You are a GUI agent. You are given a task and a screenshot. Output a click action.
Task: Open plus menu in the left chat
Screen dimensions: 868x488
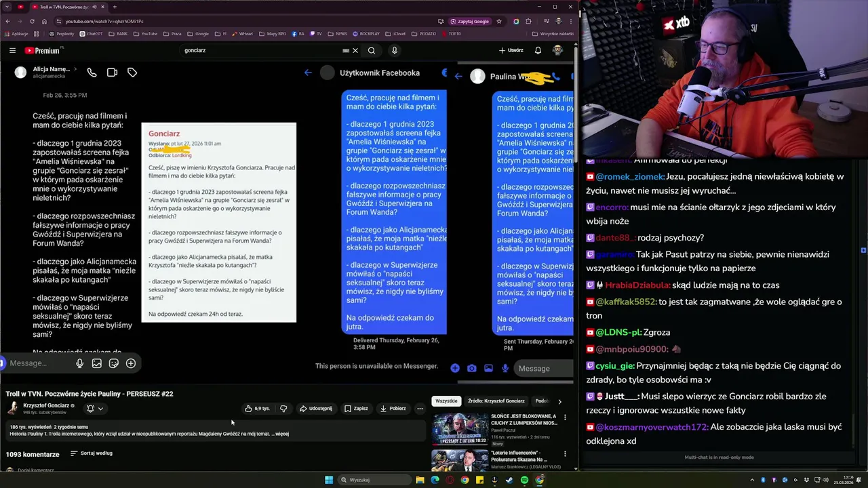[x=131, y=363]
